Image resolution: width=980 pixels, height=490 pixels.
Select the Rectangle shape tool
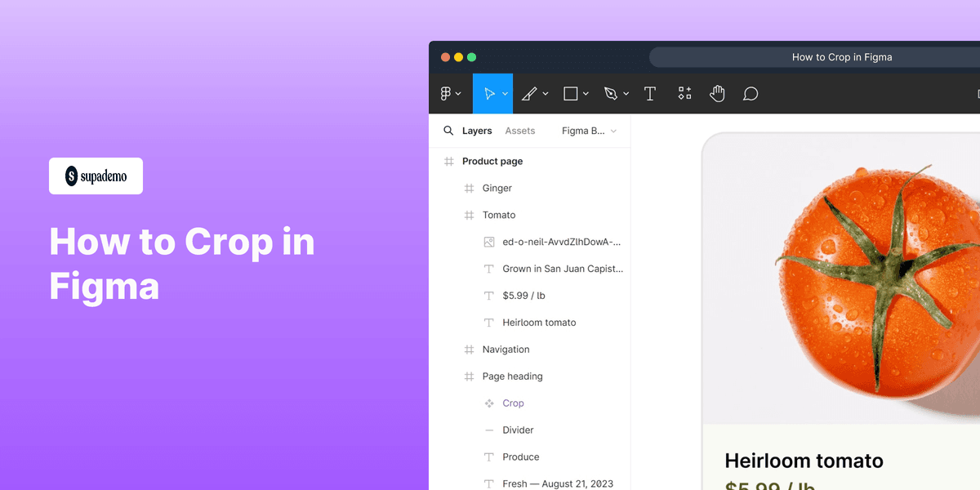[569, 93]
